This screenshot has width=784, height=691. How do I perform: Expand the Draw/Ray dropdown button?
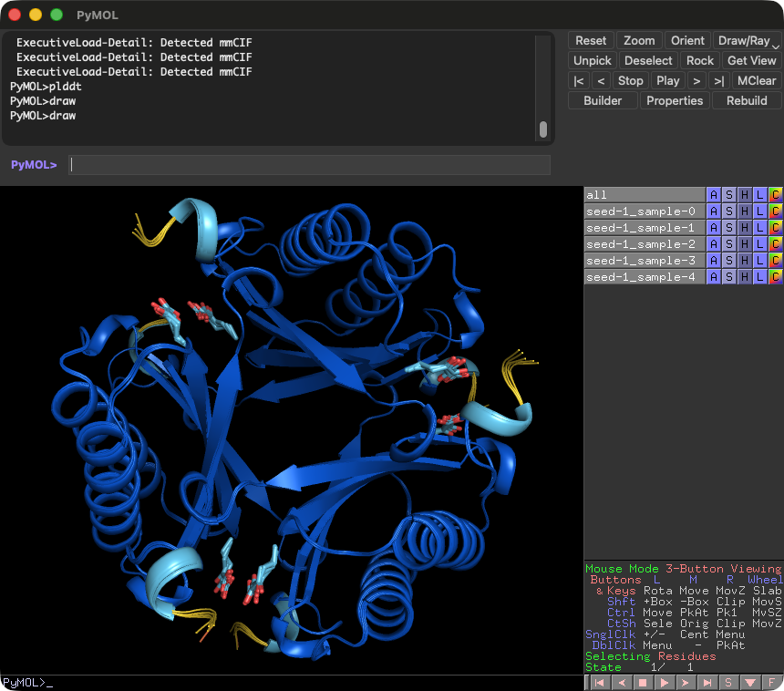747,40
